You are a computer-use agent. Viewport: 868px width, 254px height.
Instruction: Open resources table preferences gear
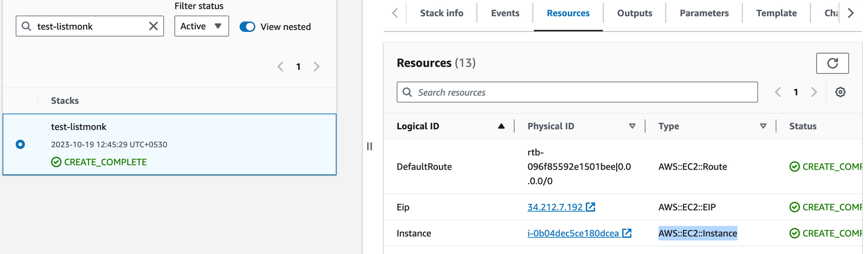point(840,92)
